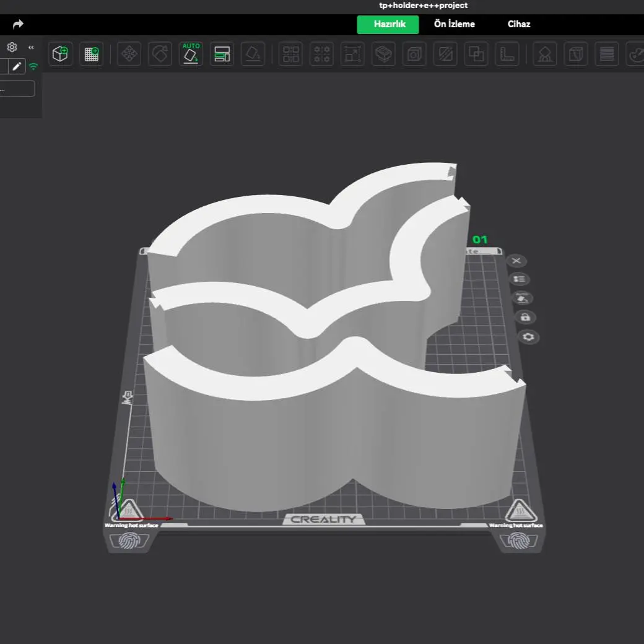Image resolution: width=644 pixels, height=644 pixels.
Task: Add a new plate with grid icon
Action: tap(91, 54)
